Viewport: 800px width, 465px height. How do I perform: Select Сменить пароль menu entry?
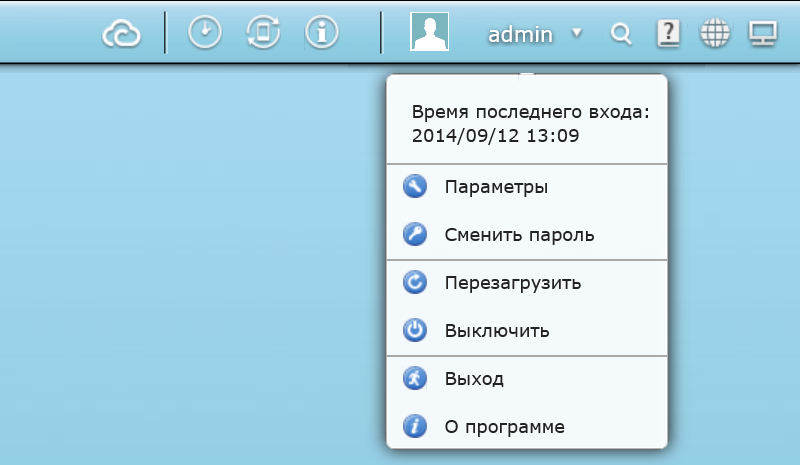tap(527, 235)
